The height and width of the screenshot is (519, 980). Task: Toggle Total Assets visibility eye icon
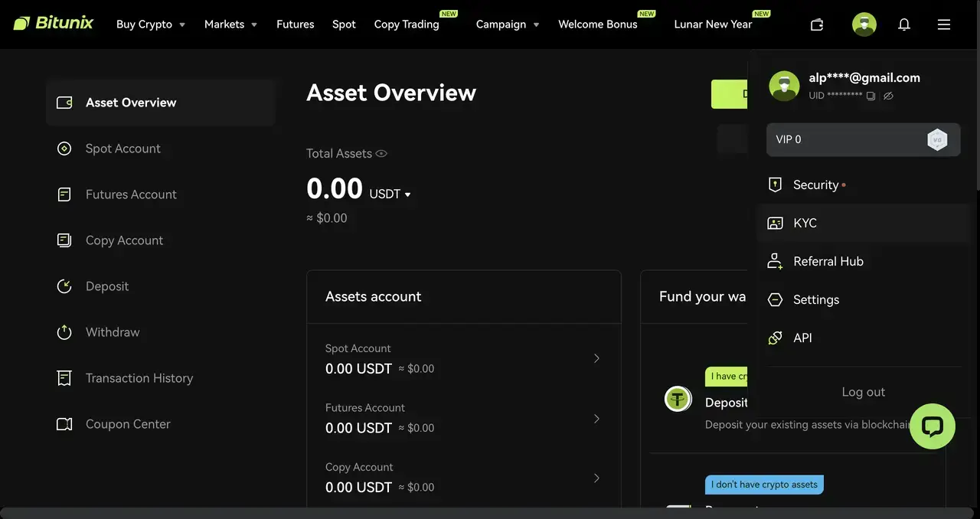(x=381, y=153)
